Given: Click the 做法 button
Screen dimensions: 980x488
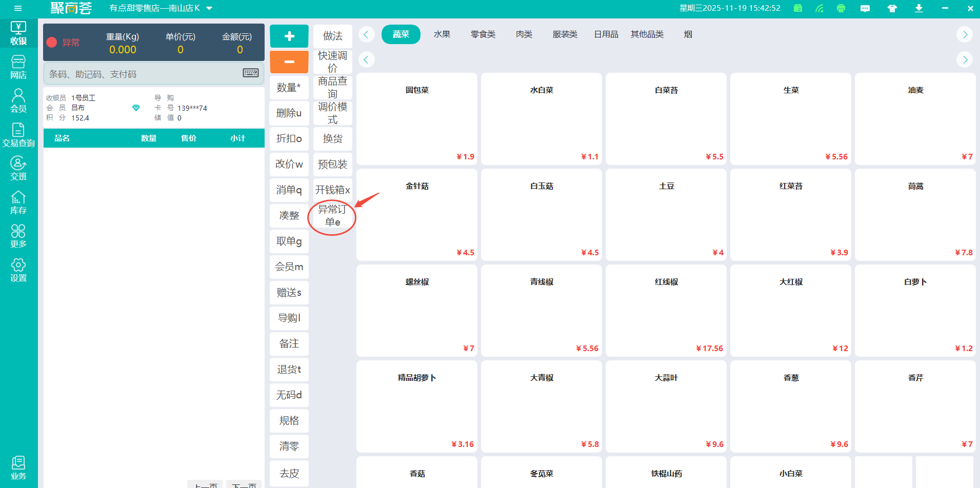Looking at the screenshot, I should coord(333,36).
